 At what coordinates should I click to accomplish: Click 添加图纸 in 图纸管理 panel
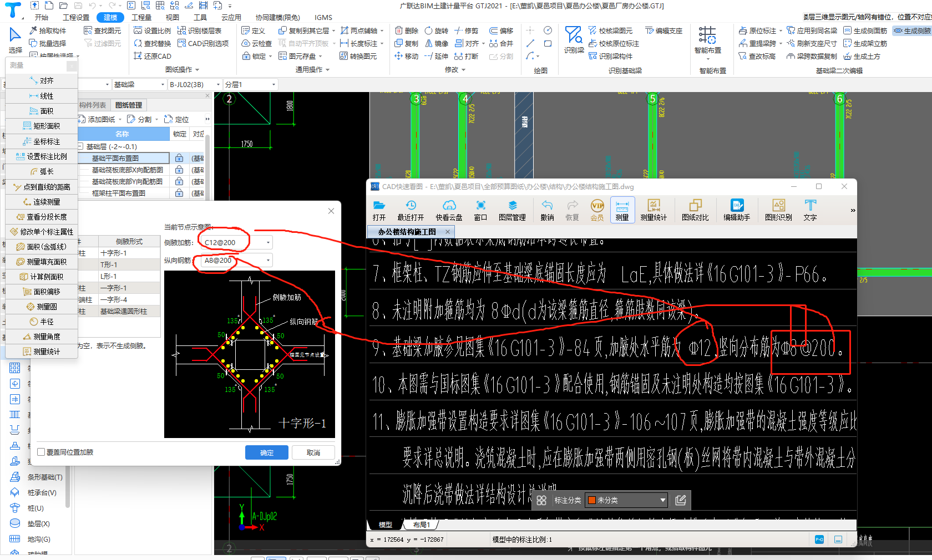(x=100, y=119)
